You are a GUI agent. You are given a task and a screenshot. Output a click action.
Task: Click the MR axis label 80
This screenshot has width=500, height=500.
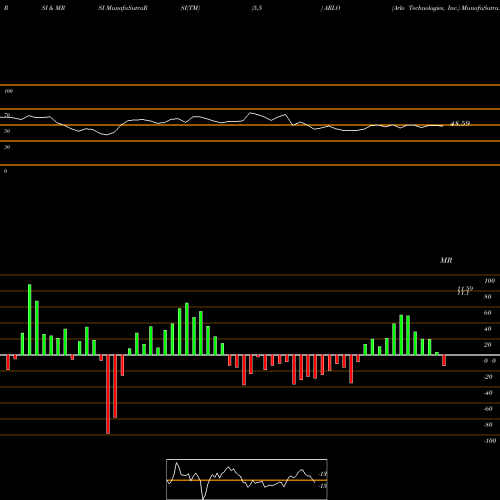488,297
